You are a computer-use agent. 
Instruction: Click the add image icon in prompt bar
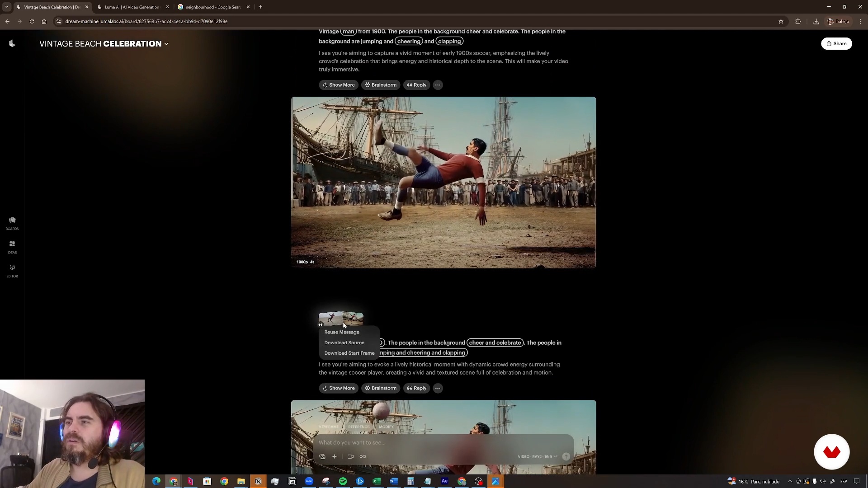(x=322, y=457)
